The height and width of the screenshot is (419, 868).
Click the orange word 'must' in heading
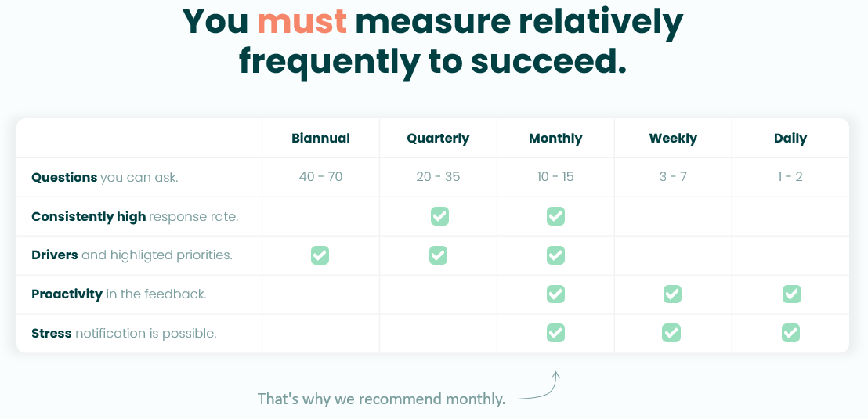coord(302,21)
